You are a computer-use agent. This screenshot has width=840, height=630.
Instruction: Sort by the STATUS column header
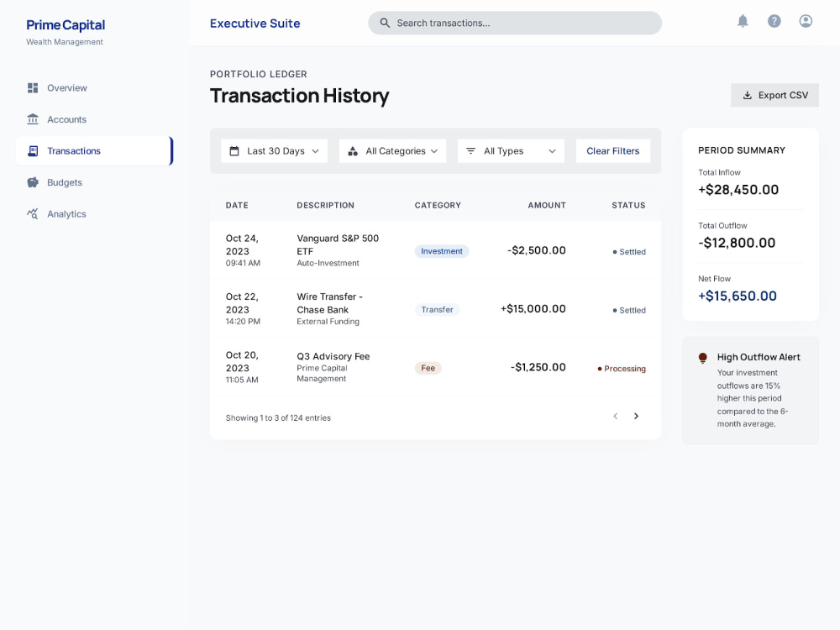pos(628,205)
